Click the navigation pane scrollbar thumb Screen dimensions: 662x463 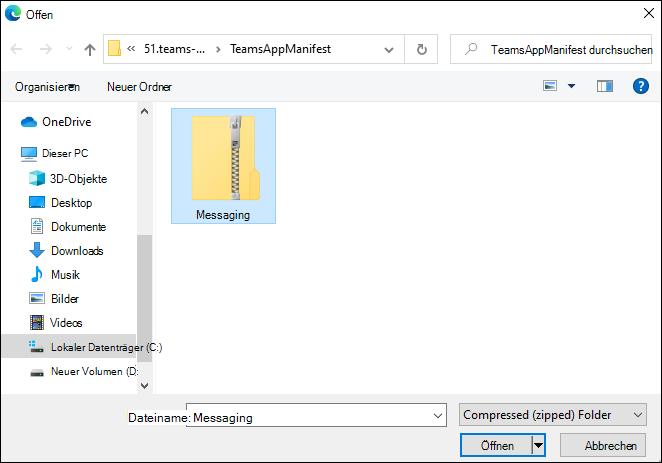coord(144,298)
